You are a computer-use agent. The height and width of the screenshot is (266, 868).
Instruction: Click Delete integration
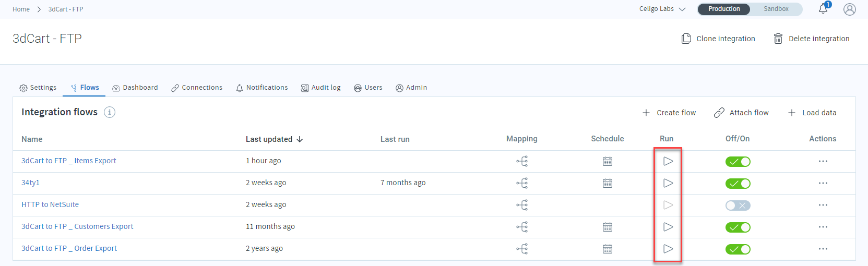pos(812,39)
